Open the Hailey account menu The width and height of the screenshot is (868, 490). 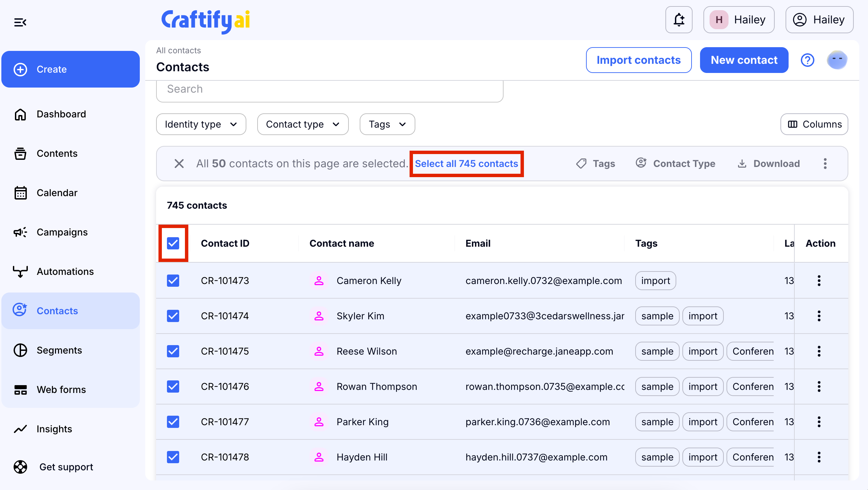[819, 20]
